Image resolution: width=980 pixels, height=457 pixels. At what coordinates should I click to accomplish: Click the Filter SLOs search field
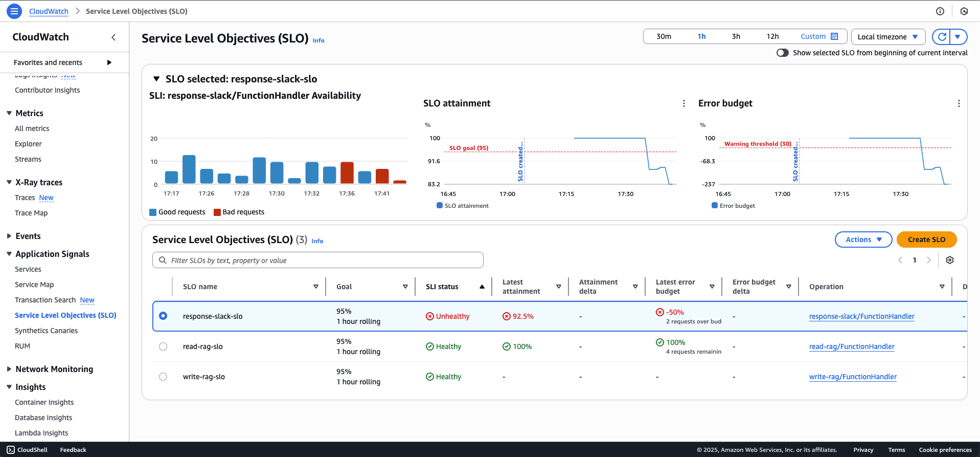[x=317, y=260]
